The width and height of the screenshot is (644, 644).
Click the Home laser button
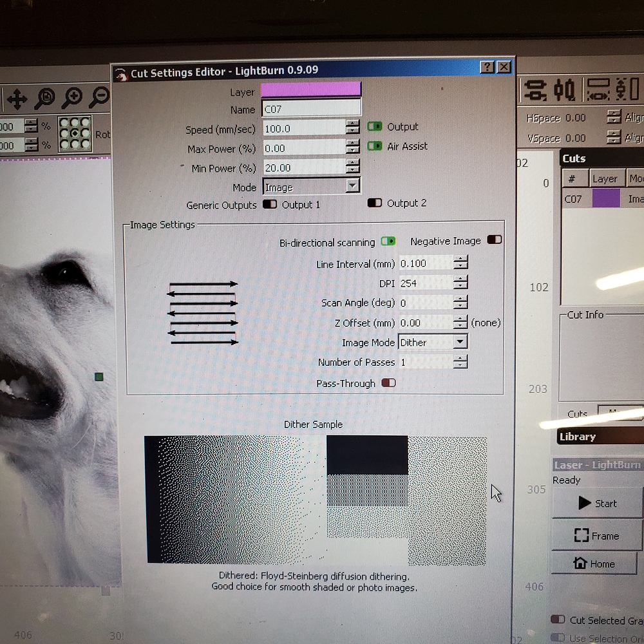(x=596, y=563)
